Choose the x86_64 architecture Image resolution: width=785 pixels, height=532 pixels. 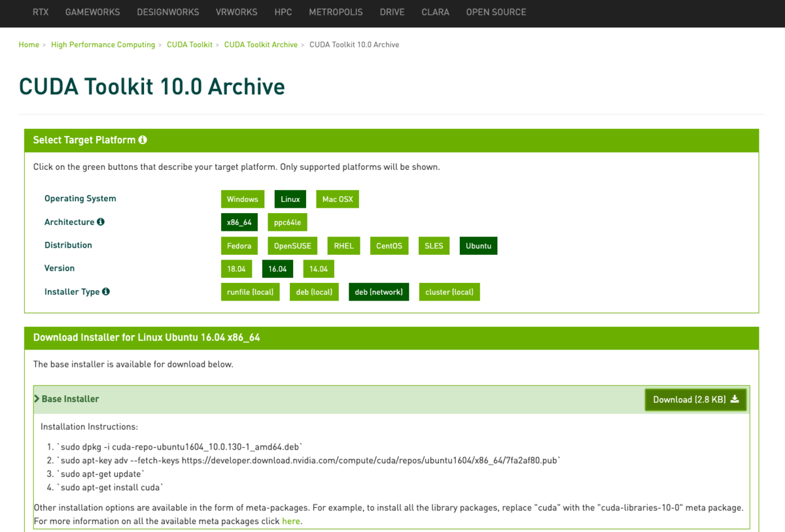click(239, 222)
